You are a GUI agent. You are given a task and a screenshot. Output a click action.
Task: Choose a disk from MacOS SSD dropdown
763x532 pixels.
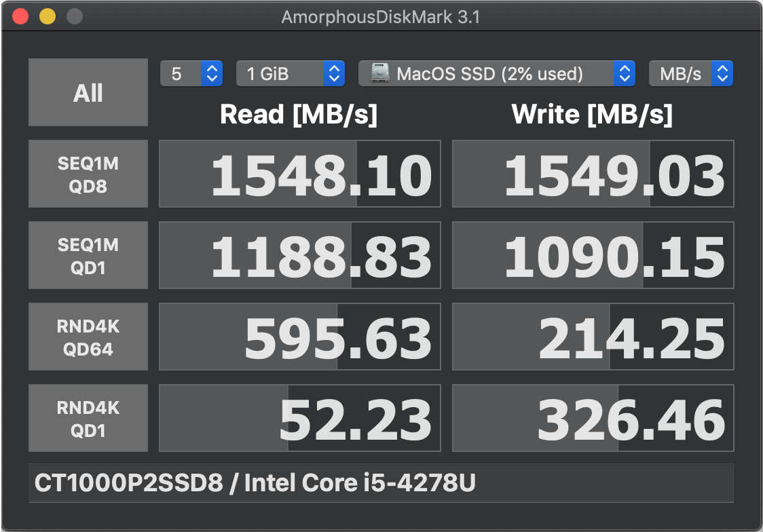point(497,73)
